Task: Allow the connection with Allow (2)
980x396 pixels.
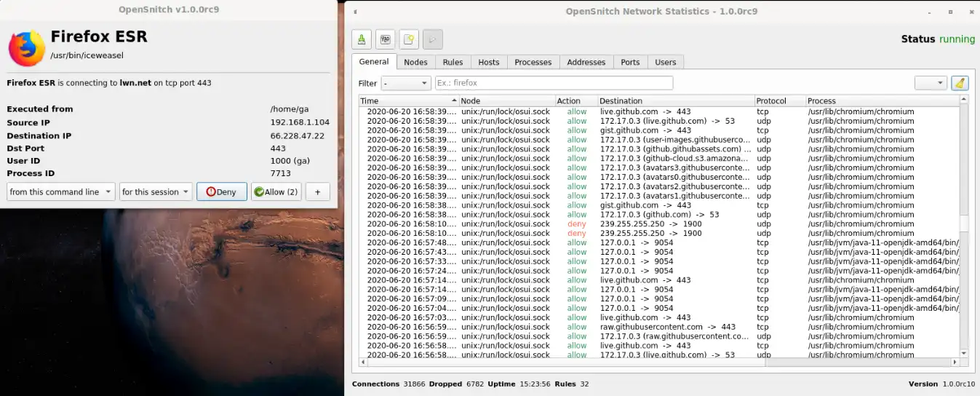Action: (276, 192)
